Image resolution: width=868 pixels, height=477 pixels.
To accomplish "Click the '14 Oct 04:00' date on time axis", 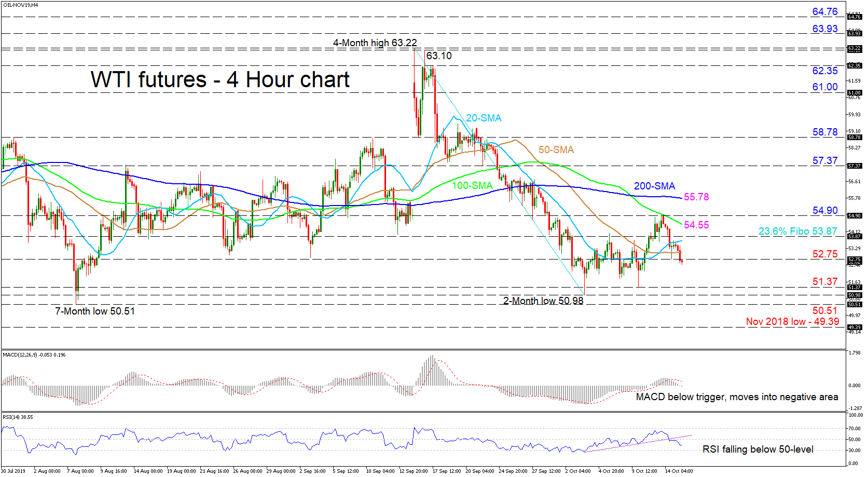I will [679, 471].
